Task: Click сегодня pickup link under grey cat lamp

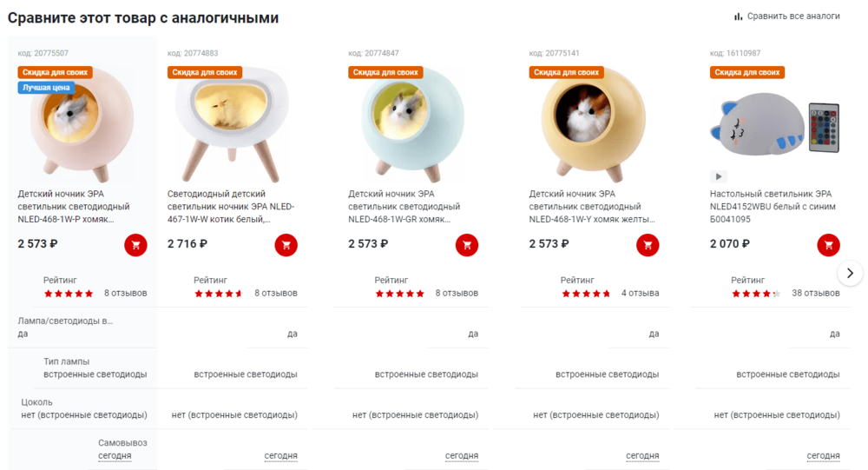Action: point(823,455)
